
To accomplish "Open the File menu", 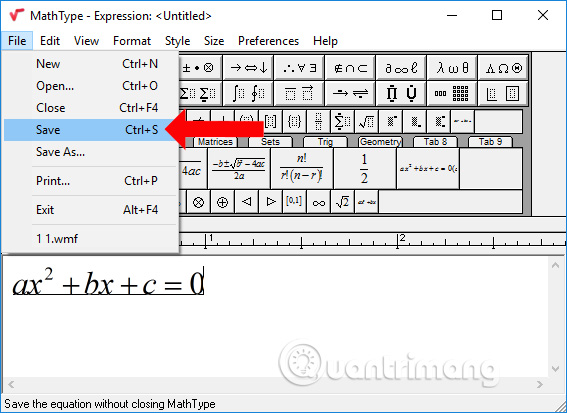I will pos(17,41).
